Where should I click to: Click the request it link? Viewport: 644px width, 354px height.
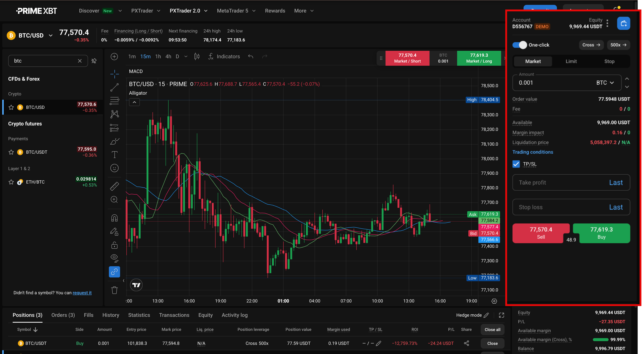[82, 293]
